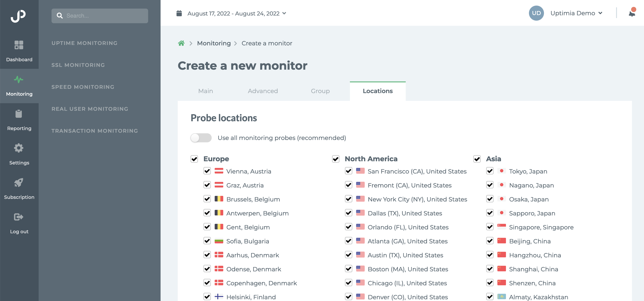Image resolution: width=644 pixels, height=301 pixels.
Task: Click the UD user avatar
Action: click(536, 13)
